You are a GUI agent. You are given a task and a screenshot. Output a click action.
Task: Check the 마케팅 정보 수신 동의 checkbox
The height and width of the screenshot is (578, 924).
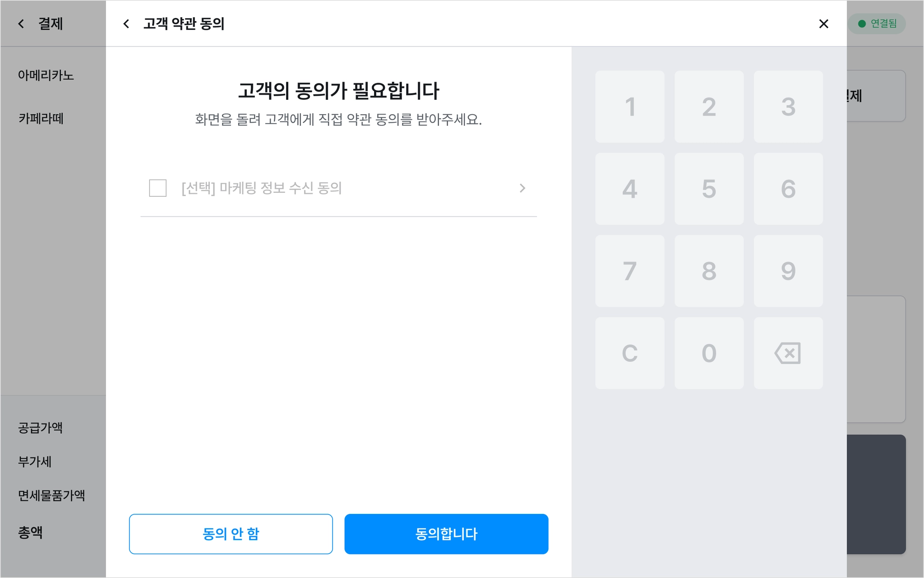coord(158,188)
